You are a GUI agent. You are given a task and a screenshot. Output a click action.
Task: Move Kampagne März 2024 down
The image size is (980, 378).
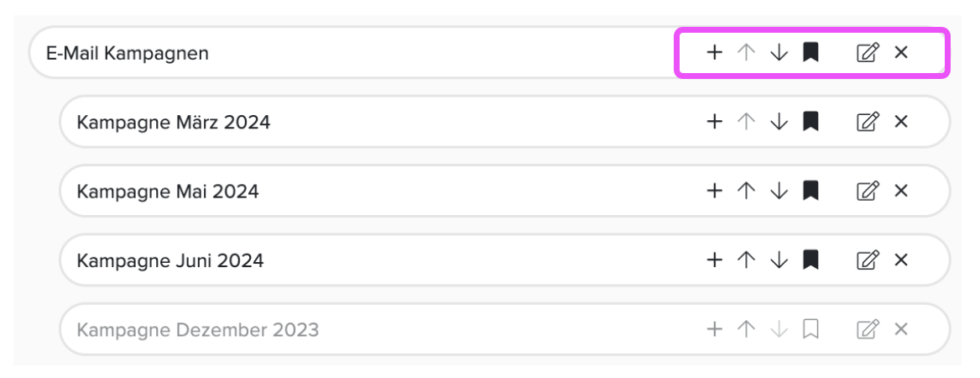(779, 122)
